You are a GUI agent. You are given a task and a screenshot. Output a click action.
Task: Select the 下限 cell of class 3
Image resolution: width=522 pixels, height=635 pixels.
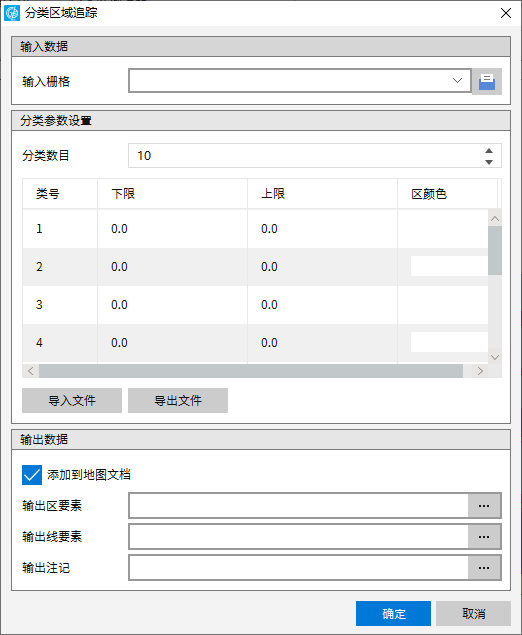point(173,305)
